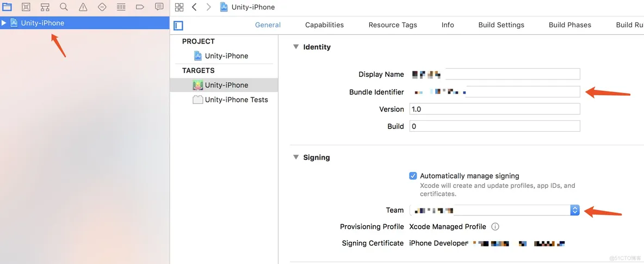
Task: Click the Provisioning Profile info icon
Action: [496, 226]
